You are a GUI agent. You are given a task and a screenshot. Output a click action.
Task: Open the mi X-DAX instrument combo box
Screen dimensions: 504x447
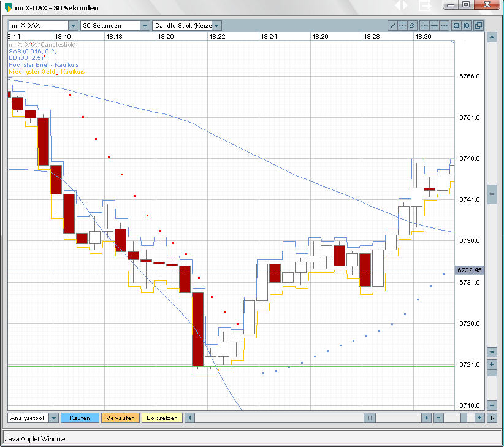[x=43, y=25]
